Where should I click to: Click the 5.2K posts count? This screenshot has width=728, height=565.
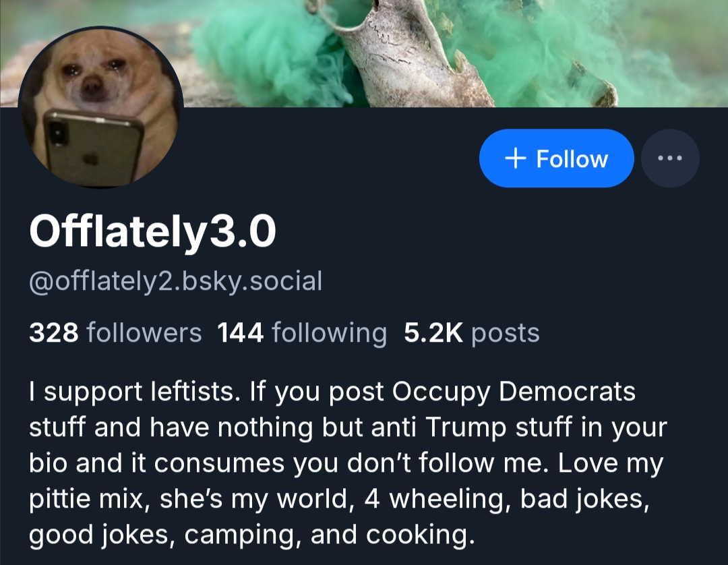point(472,332)
